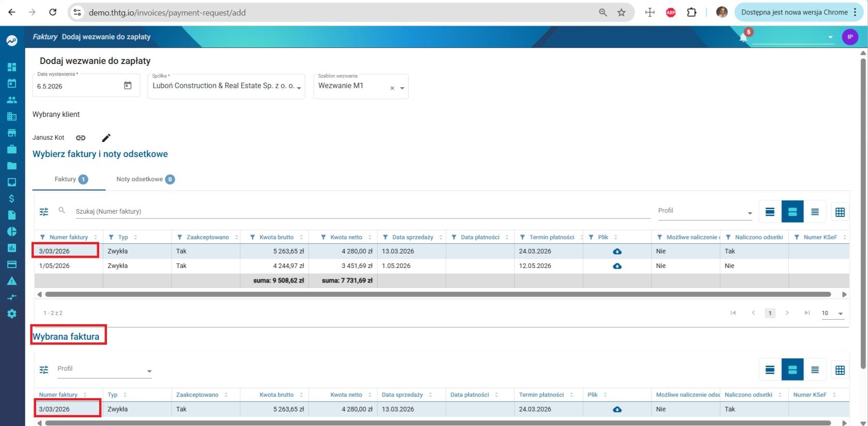This screenshot has height=426, width=868.
Task: Select invoice row 1/05/2026
Action: click(x=442, y=266)
